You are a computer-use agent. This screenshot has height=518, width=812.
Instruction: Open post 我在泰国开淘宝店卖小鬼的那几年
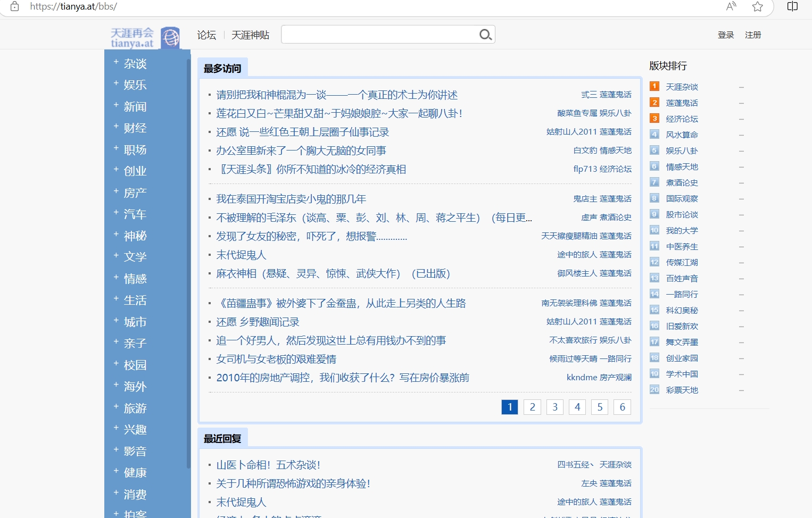(x=291, y=199)
